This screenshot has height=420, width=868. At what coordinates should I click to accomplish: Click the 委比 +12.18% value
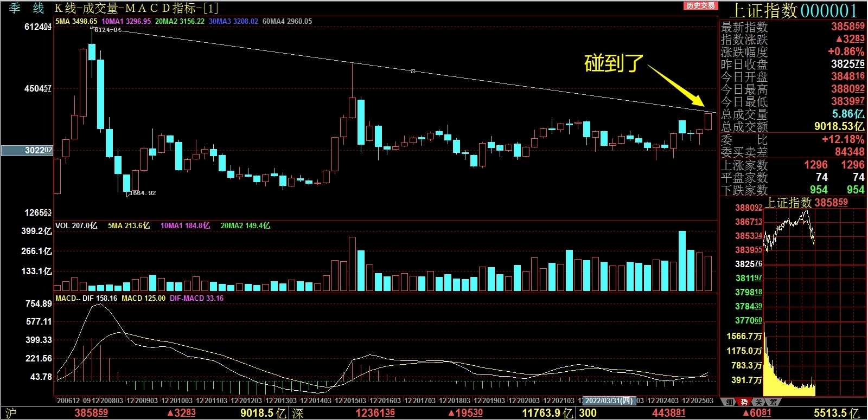click(843, 139)
